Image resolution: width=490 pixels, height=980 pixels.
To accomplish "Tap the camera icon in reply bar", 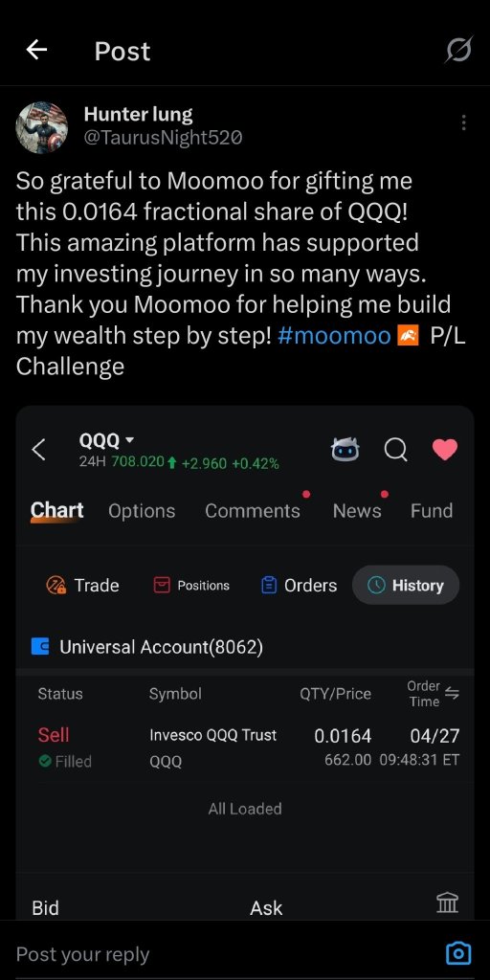I will coord(458,953).
